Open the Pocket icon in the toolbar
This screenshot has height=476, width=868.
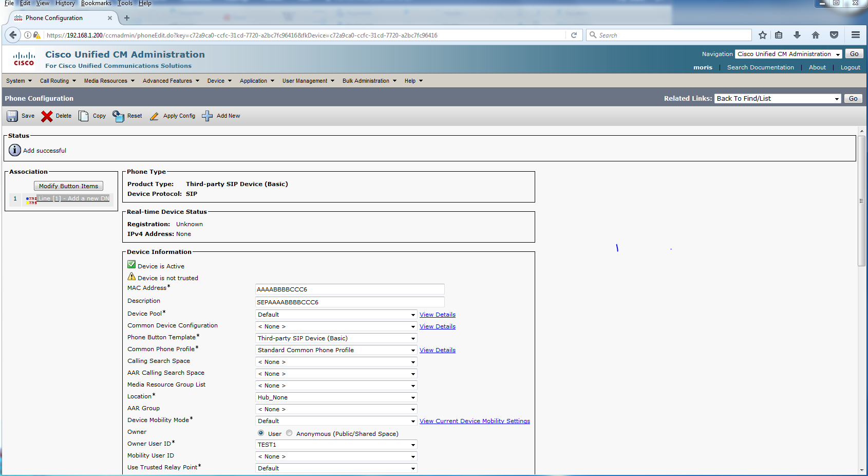tap(834, 35)
